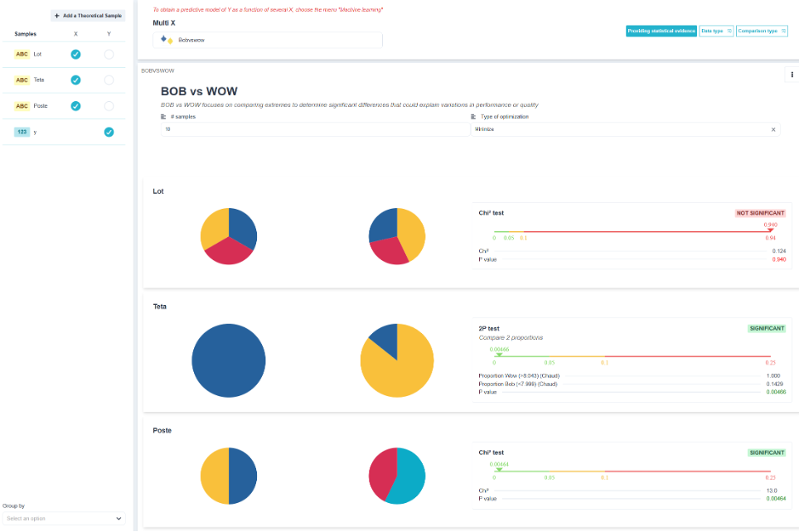Add a Theoretical Sample

click(88, 16)
